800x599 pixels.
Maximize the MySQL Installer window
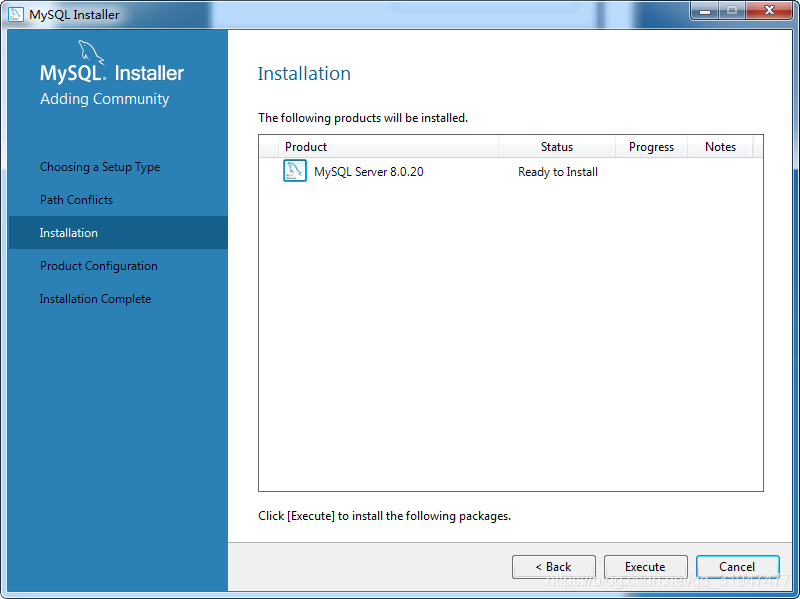click(732, 10)
